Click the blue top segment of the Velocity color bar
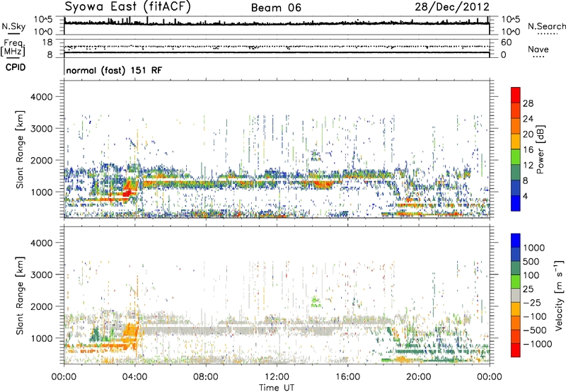 (x=516, y=241)
